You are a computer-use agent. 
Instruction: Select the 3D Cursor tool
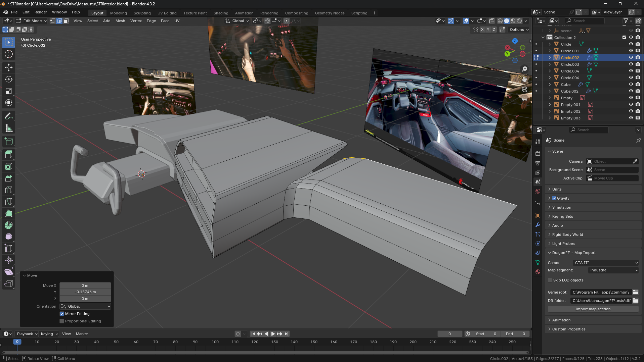(9, 54)
